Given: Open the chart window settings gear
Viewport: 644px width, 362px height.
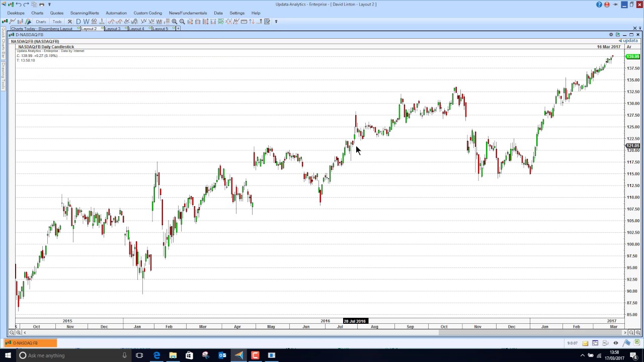Looking at the screenshot, I should tap(611, 35).
